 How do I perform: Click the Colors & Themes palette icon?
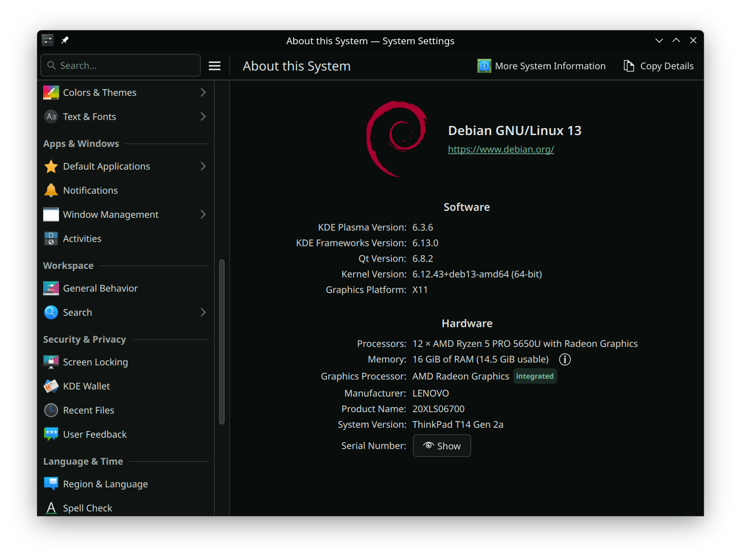pos(51,92)
